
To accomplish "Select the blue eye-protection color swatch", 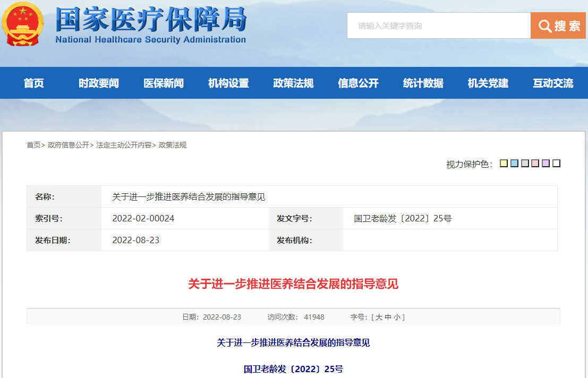I will [514, 164].
